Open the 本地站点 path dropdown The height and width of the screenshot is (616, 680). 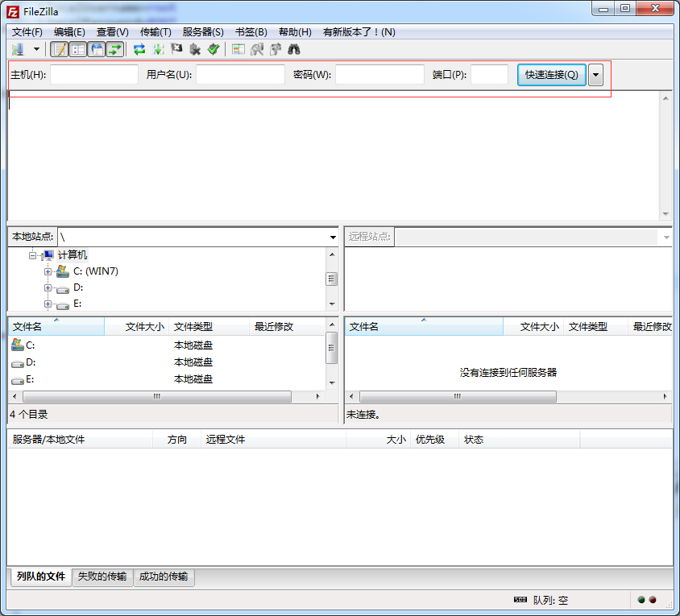point(333,237)
